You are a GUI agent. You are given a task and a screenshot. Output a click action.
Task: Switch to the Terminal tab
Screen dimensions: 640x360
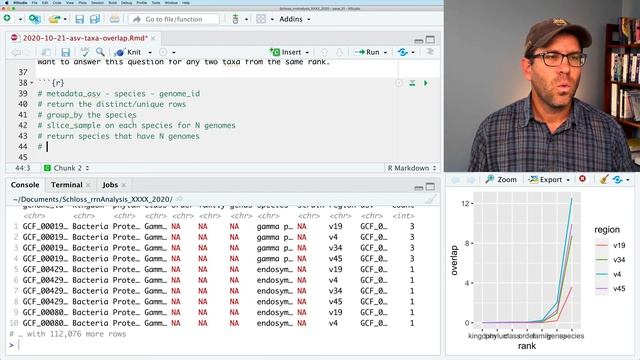[67, 185]
